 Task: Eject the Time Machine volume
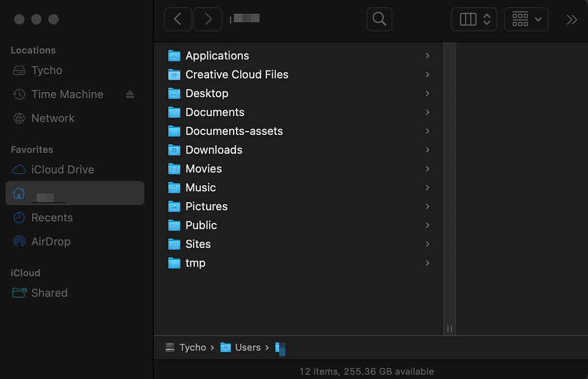pos(130,94)
